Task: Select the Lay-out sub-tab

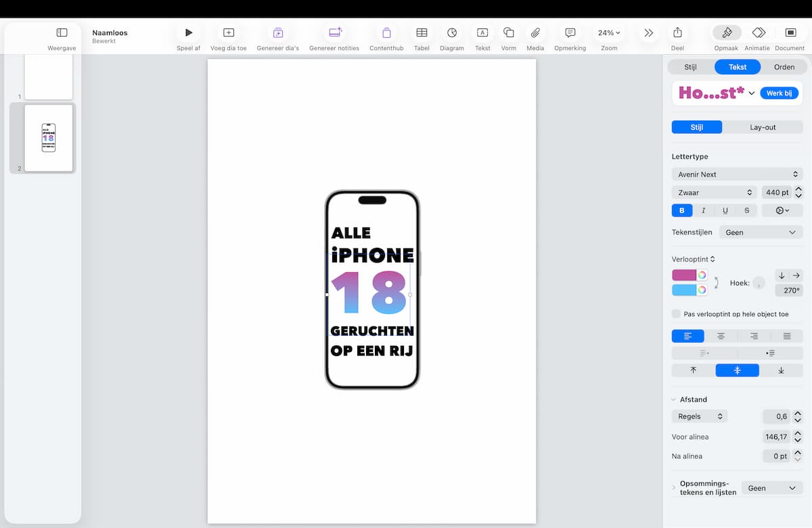Action: coord(763,127)
